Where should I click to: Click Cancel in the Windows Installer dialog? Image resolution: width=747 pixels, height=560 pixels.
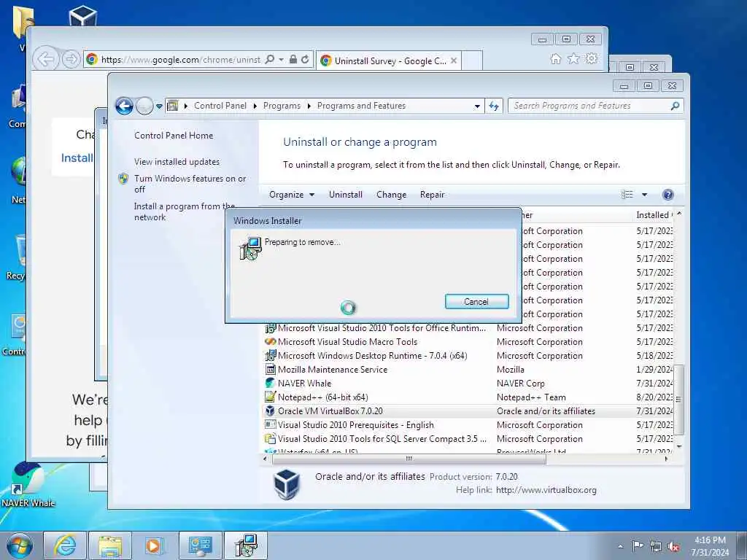[476, 301]
